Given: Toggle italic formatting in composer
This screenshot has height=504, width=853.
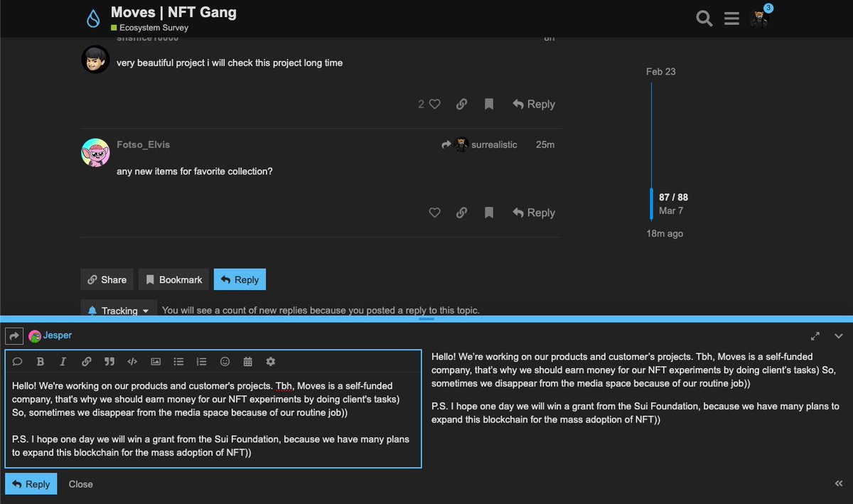Looking at the screenshot, I should pyautogui.click(x=63, y=362).
